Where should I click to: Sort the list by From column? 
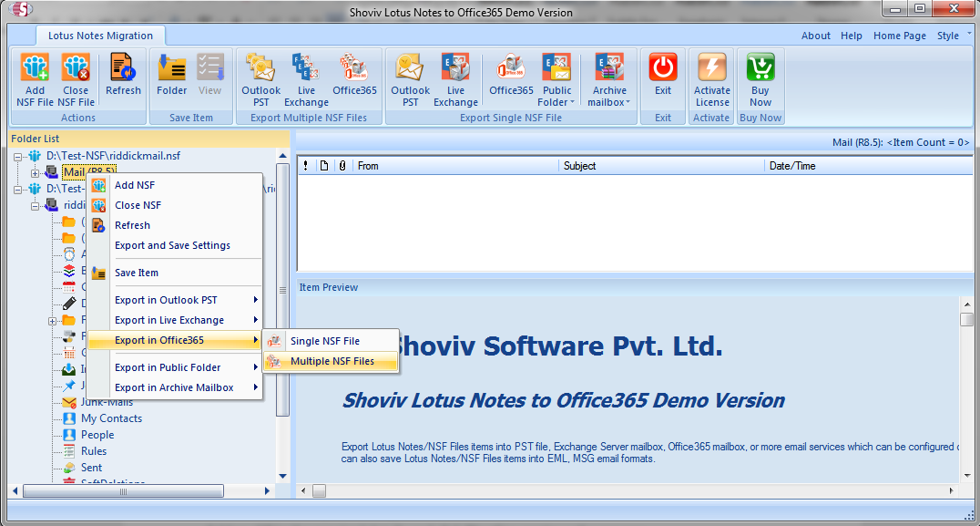(454, 166)
